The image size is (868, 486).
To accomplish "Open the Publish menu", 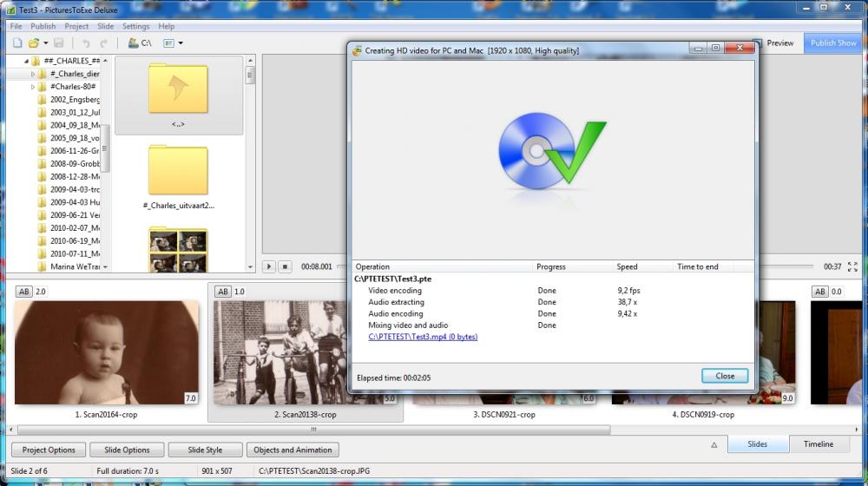I will pyautogui.click(x=43, y=27).
